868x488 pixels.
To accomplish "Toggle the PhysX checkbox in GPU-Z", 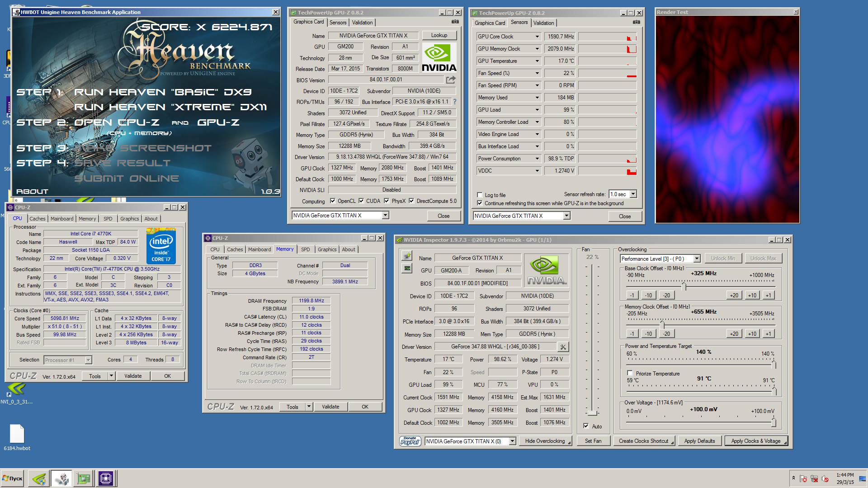I will 387,201.
